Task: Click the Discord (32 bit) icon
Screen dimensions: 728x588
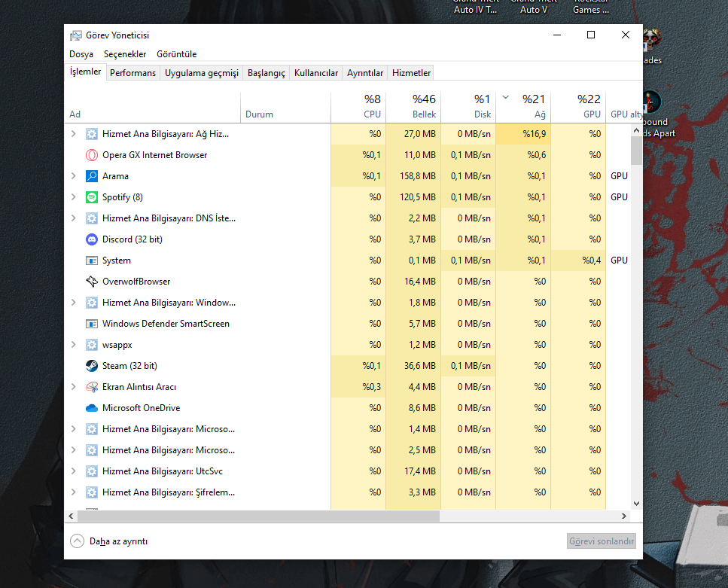Action: pos(92,239)
